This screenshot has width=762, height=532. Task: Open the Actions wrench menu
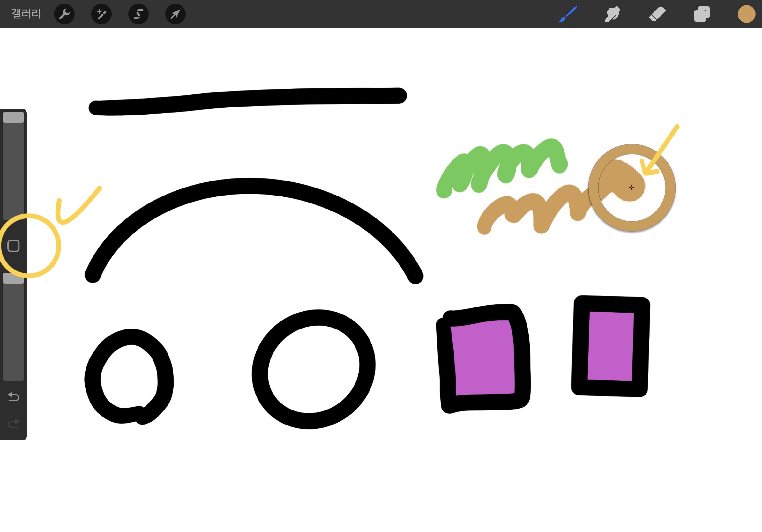64,14
